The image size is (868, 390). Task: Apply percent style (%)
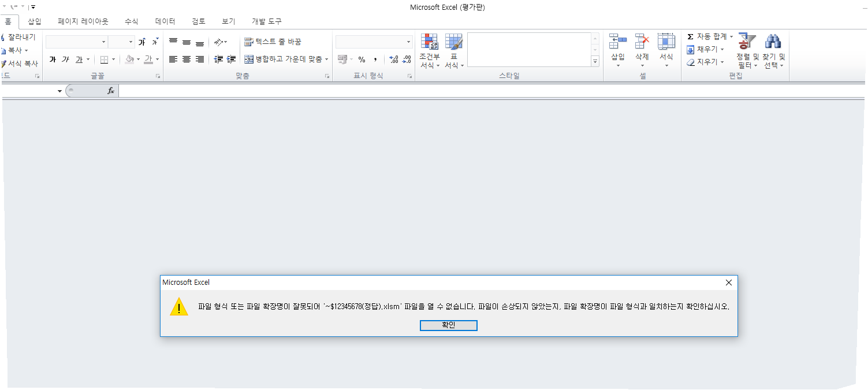click(x=362, y=60)
